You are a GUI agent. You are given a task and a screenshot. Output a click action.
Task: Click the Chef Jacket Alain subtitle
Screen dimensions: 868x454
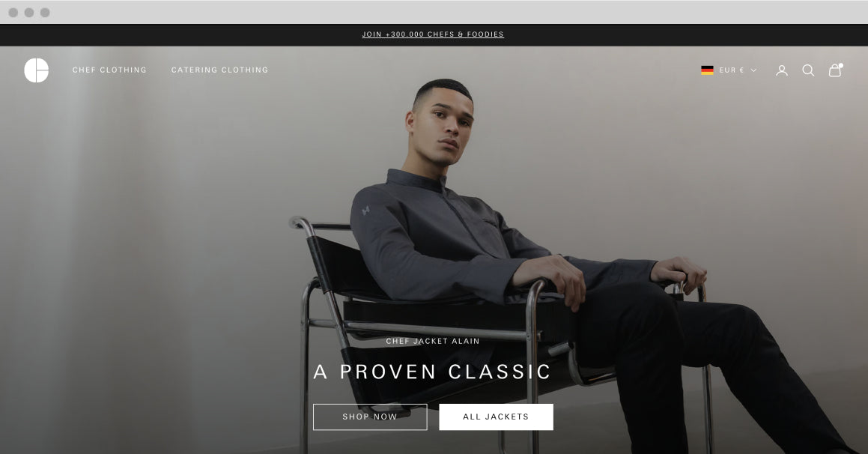pos(433,341)
